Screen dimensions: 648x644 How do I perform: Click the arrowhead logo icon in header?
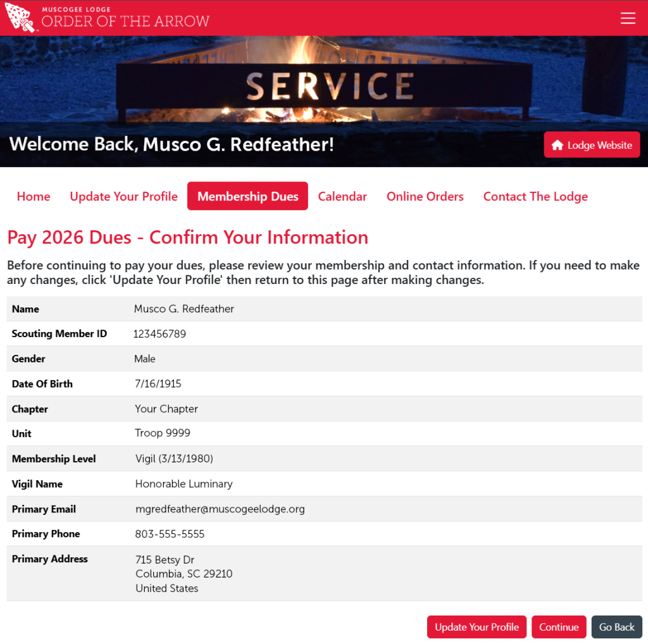click(x=20, y=18)
